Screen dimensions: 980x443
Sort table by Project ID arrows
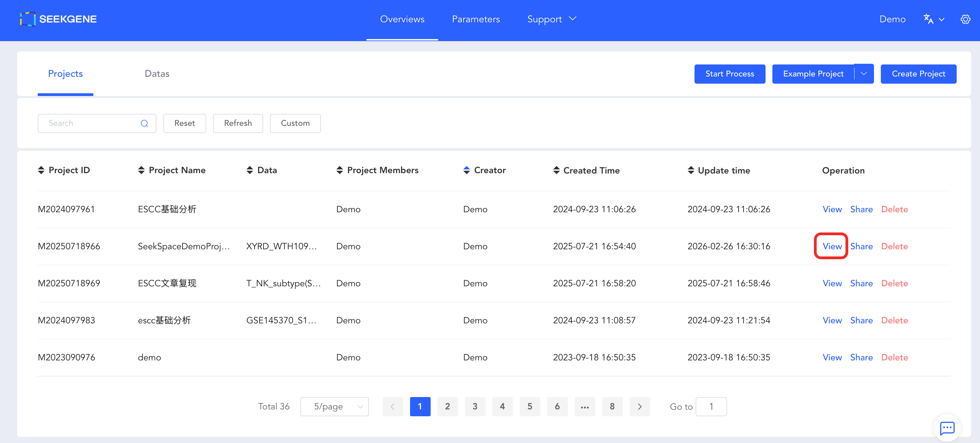point(41,170)
